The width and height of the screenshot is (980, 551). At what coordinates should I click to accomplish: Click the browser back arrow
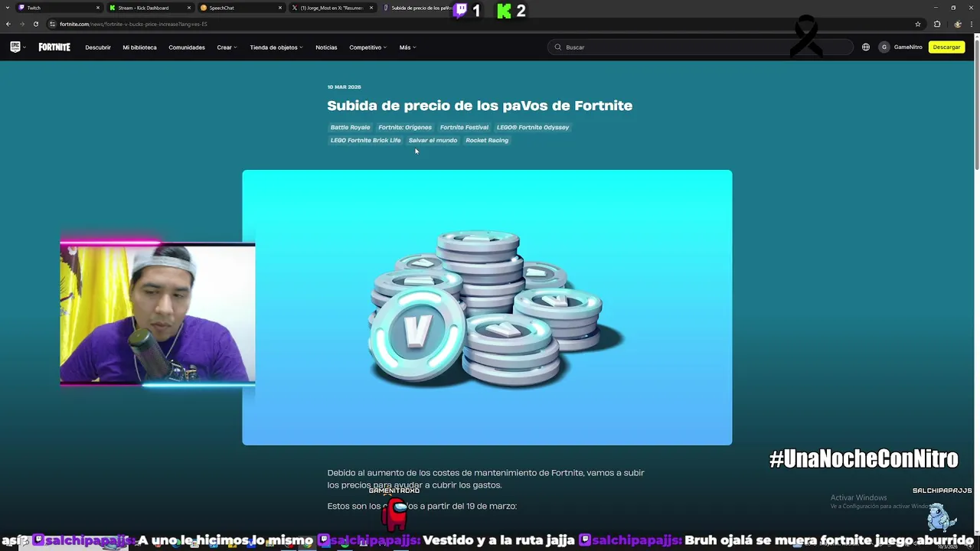(8, 24)
